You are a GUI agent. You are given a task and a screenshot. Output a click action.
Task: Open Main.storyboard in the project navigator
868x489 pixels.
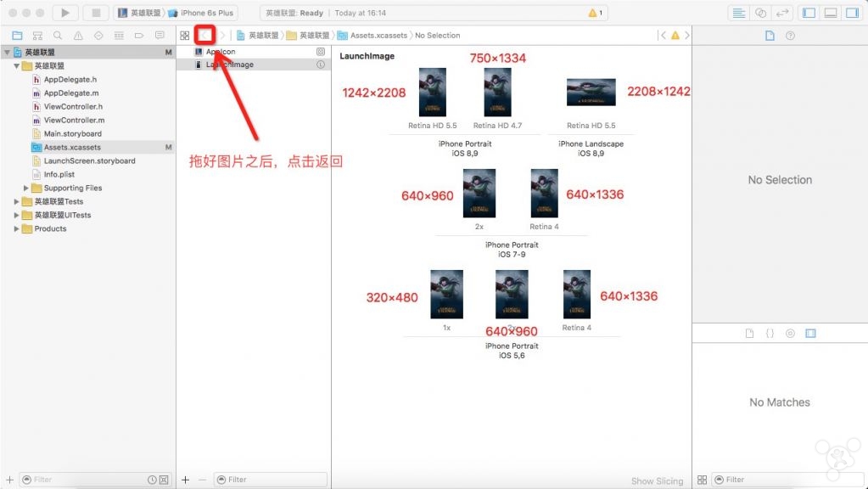[x=72, y=133]
